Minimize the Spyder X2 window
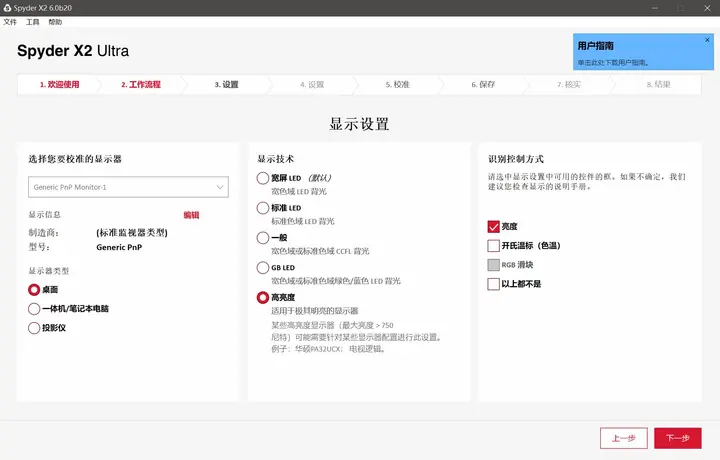Viewport: 720px width, 460px height. [x=655, y=8]
